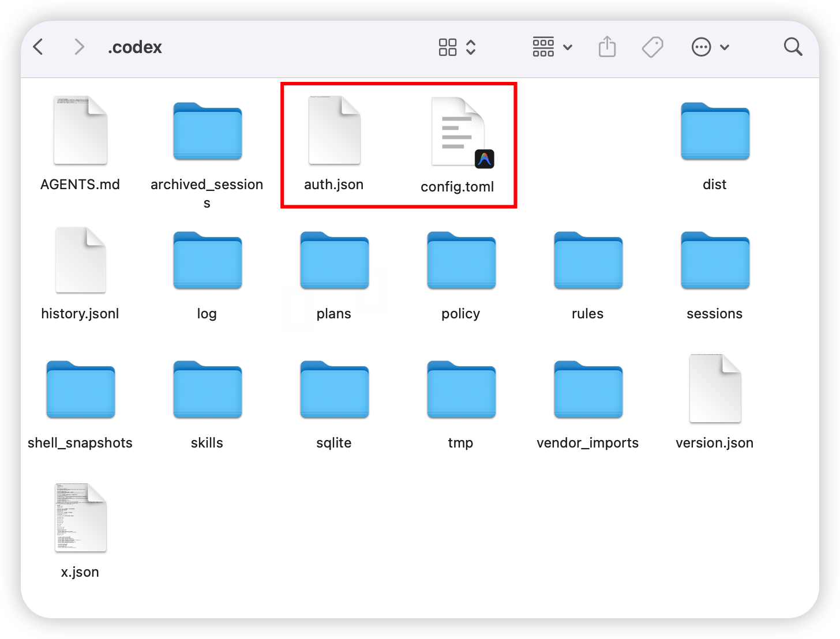This screenshot has height=639, width=840.
Task: Select history.jsonl file
Action: click(80, 260)
